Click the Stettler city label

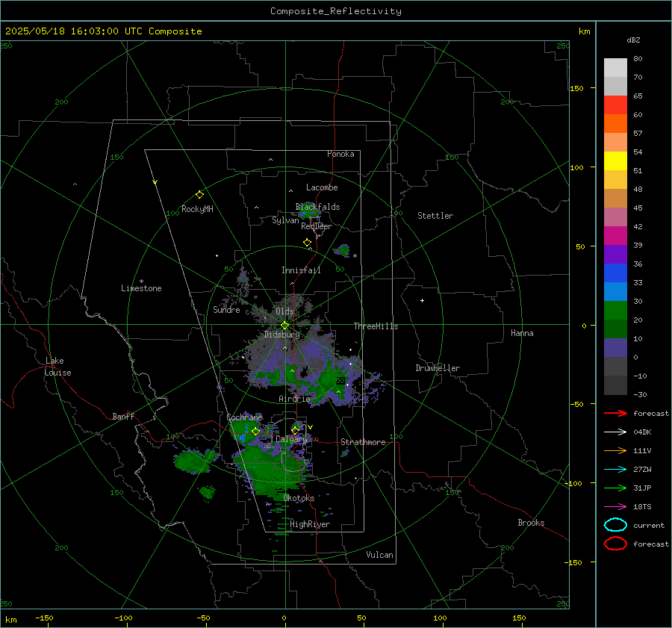tap(435, 216)
